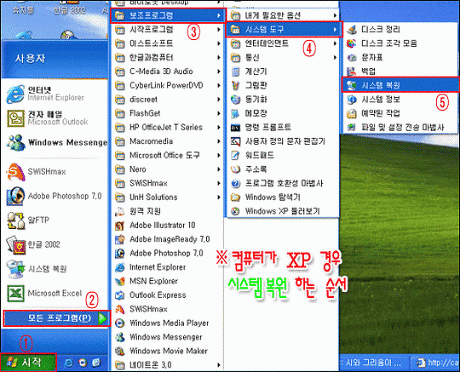Open 파일 및 설정 전송 마법사
Image resolution: width=460 pixels, height=372 pixels.
coord(400,127)
